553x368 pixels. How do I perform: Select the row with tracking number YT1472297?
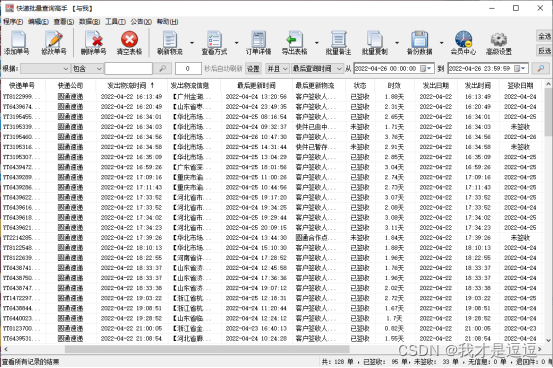point(272,298)
